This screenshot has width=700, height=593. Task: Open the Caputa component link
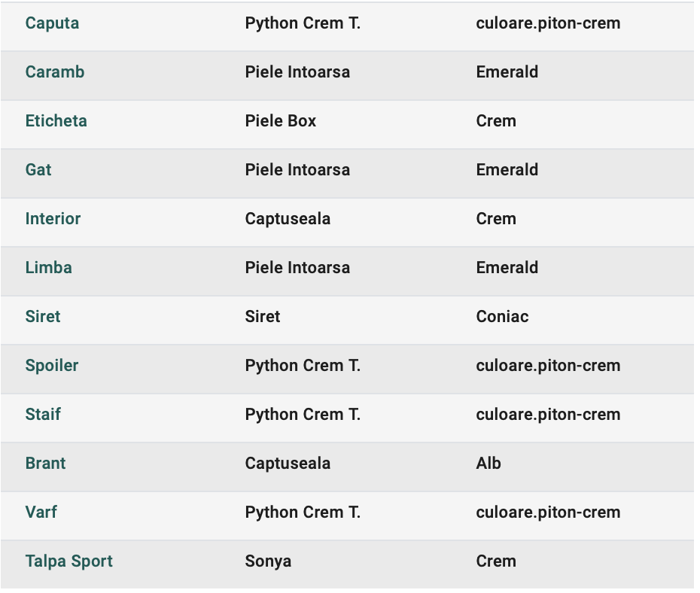tap(52, 23)
